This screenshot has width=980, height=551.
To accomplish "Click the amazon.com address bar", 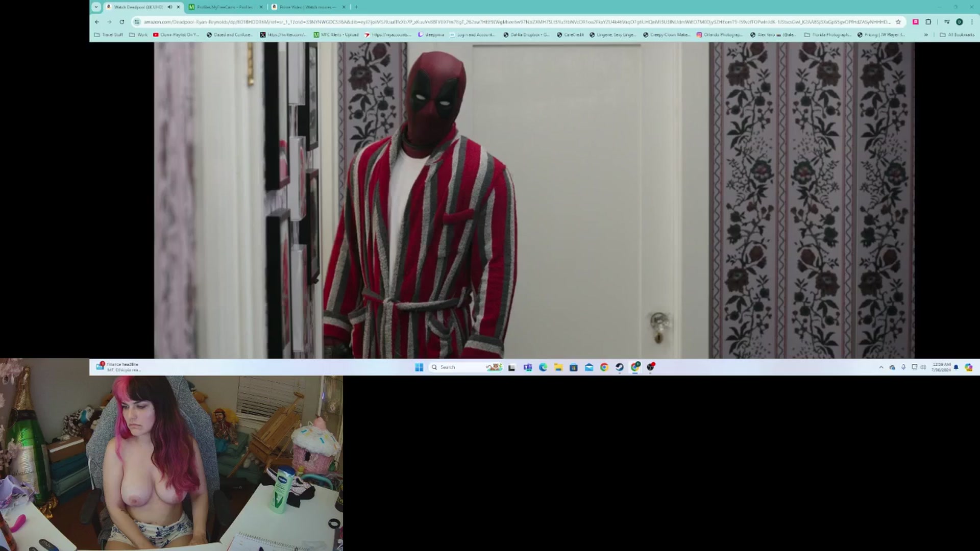I will 517,22.
